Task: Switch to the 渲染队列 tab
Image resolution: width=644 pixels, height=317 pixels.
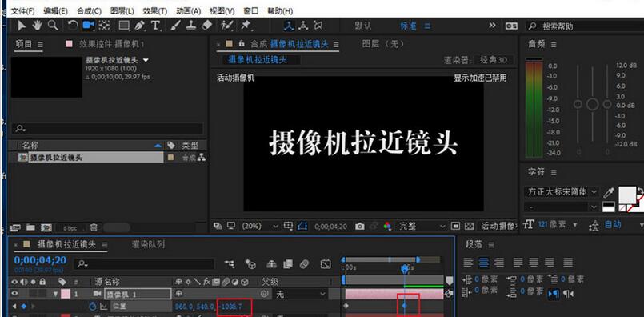Action: click(x=148, y=244)
